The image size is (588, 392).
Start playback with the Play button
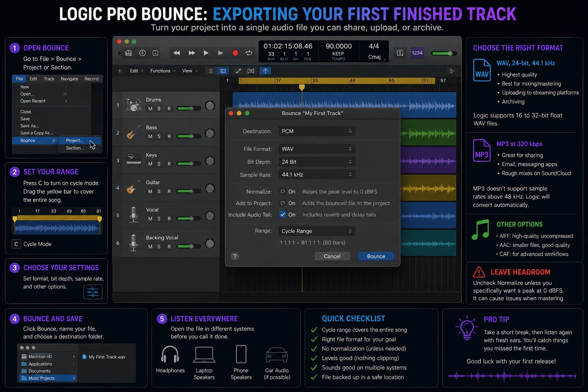pos(206,53)
